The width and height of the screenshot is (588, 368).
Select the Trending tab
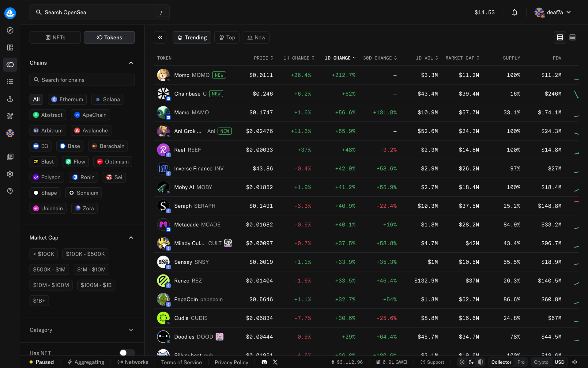point(192,37)
